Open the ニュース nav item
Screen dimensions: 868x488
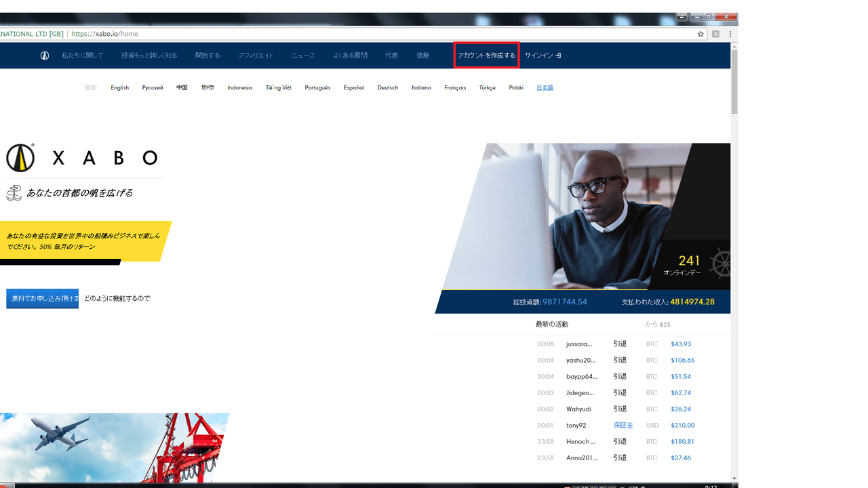tap(303, 56)
